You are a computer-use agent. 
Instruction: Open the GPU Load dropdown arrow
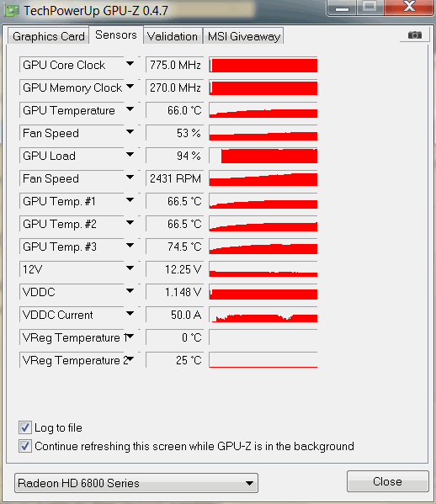pyautogui.click(x=130, y=155)
